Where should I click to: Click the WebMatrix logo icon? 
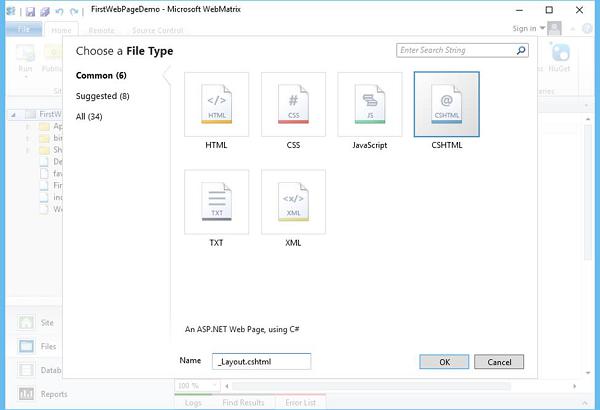[11, 11]
